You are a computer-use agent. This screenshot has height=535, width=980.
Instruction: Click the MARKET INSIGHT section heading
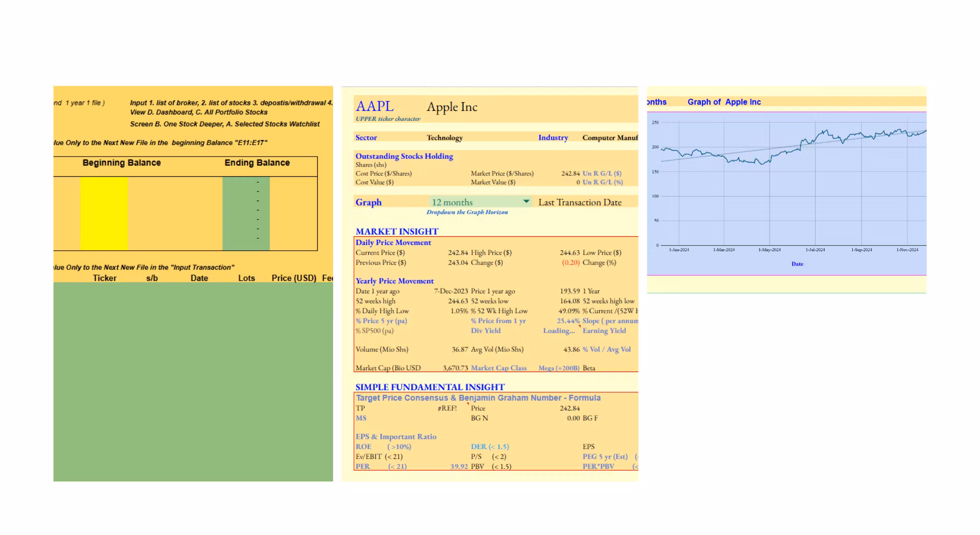(396, 231)
